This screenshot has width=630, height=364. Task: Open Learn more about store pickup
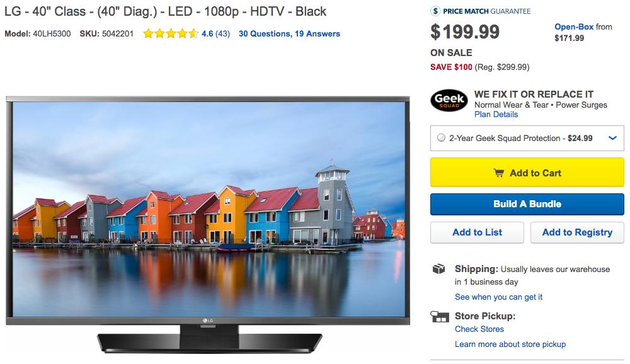[510, 344]
